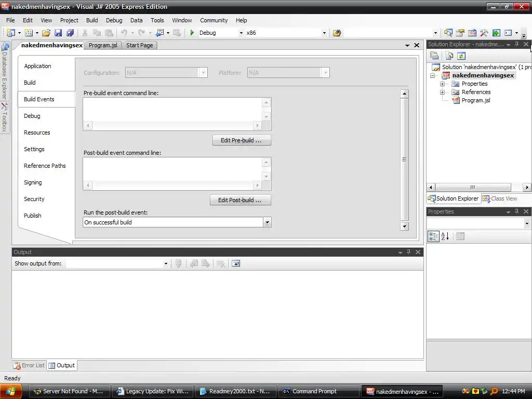Sort properties with the Categorized icon
Viewport: 532px width, 399px height.
(x=433, y=236)
